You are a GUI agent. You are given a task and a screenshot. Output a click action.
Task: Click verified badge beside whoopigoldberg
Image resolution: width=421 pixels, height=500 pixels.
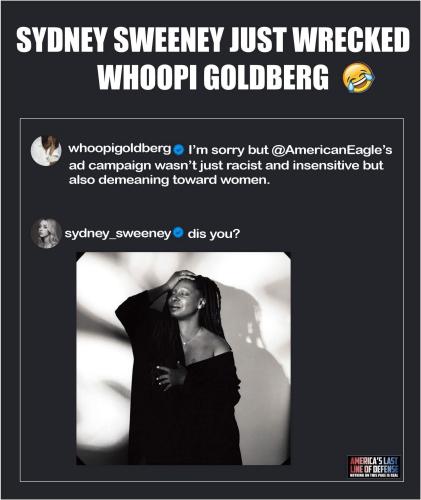(179, 150)
